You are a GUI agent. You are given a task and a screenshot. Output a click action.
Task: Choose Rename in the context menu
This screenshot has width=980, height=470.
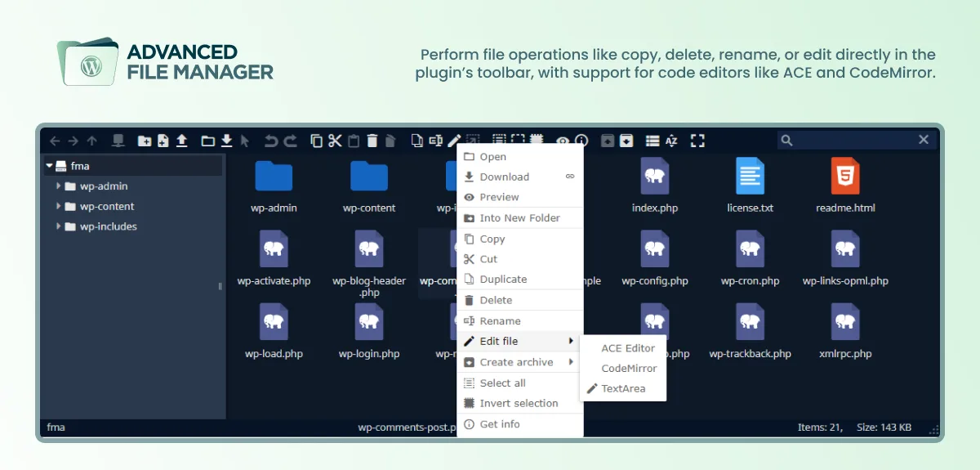(x=520, y=321)
